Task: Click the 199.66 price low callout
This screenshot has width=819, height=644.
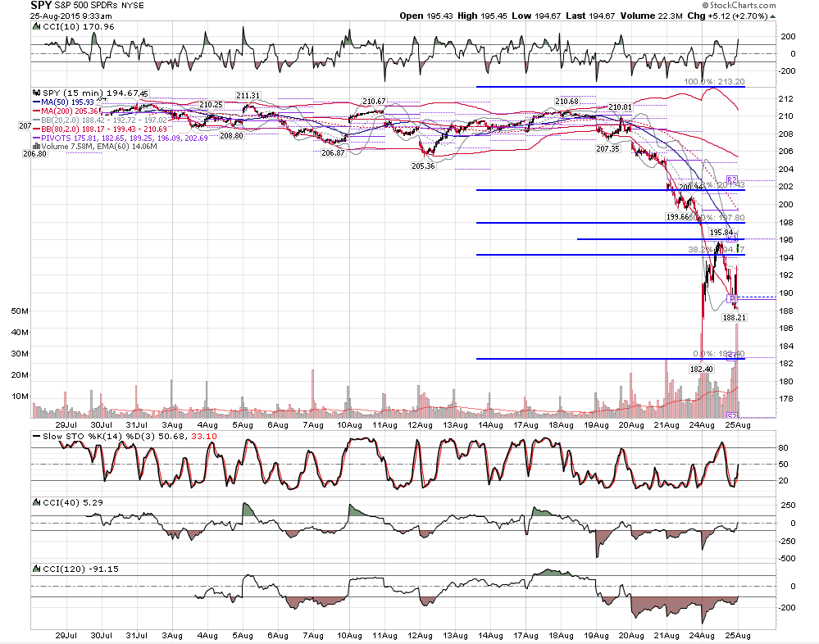Action: pos(678,216)
